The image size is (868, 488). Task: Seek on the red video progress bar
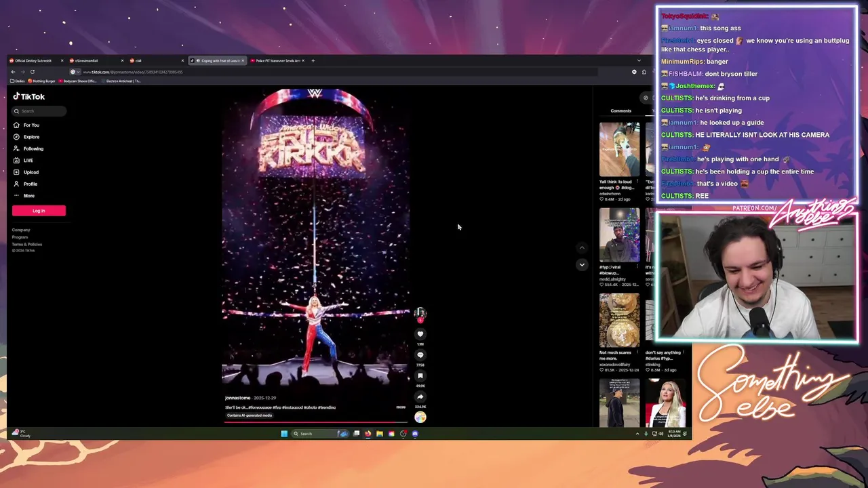click(316, 422)
